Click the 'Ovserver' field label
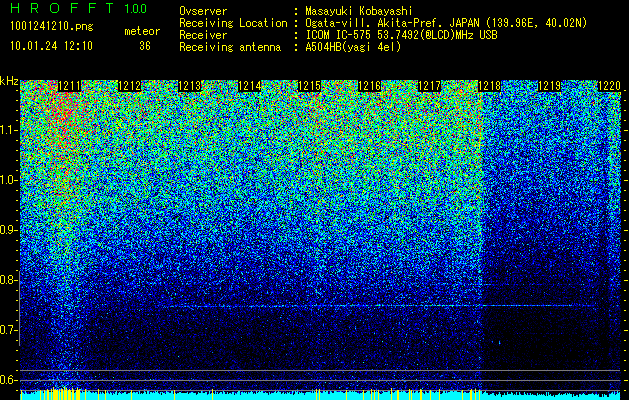Viewport: 629px width, 400px height. [203, 11]
